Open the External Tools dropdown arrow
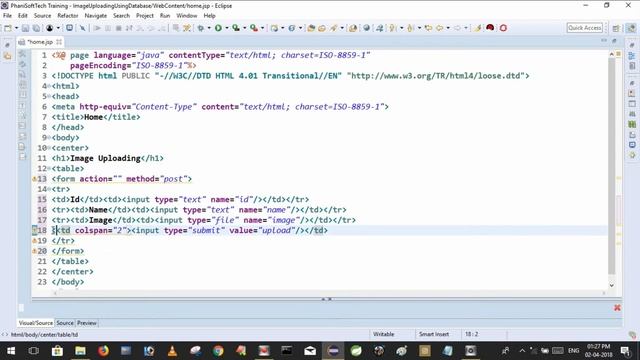640x360 pixels. pos(262,28)
